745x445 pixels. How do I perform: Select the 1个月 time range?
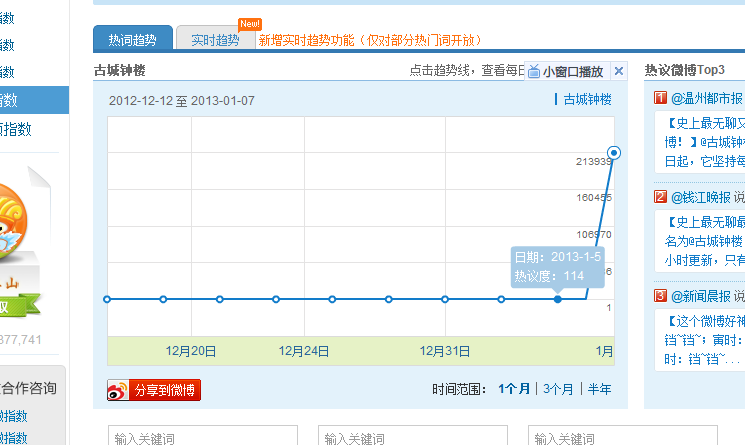point(514,389)
